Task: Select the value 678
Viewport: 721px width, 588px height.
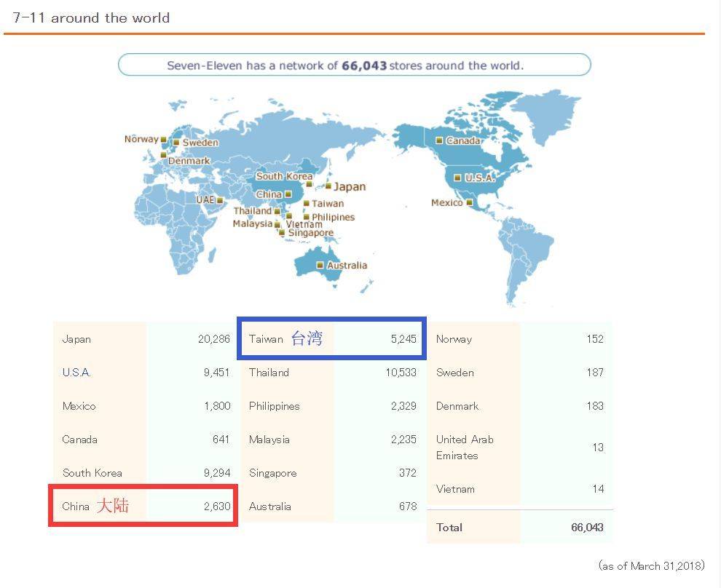Action: pos(408,506)
